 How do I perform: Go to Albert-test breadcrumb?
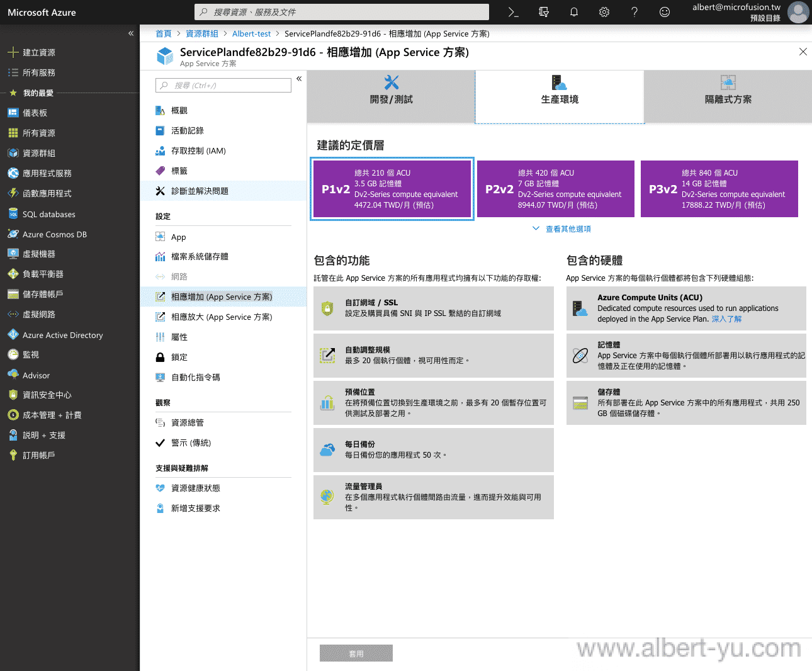point(251,34)
